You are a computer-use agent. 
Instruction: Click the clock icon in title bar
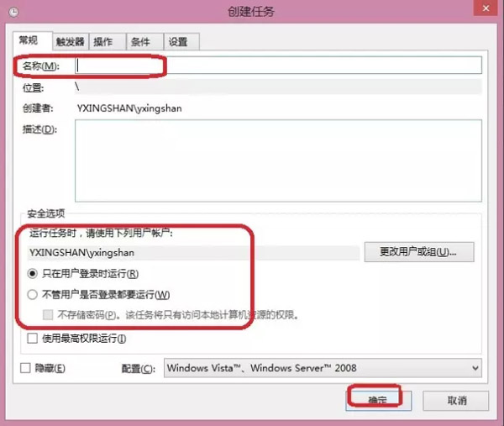[x=13, y=13]
